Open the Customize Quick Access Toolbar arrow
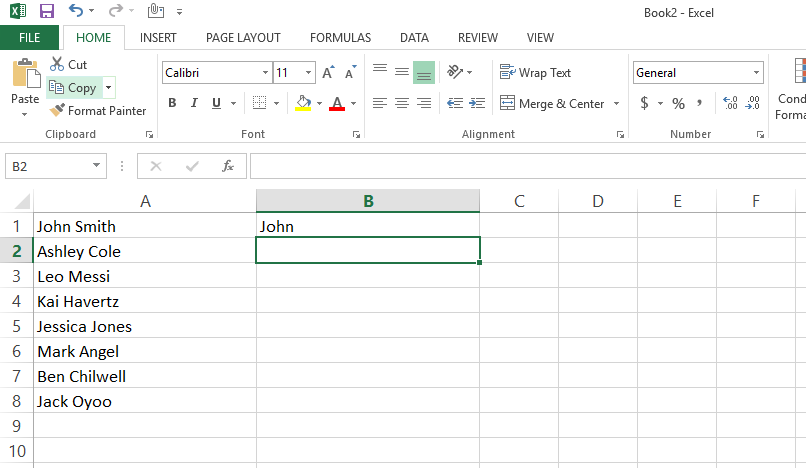 (179, 11)
